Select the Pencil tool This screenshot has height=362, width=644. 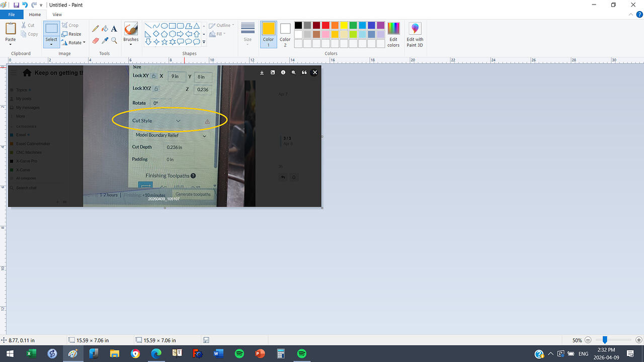click(x=95, y=29)
